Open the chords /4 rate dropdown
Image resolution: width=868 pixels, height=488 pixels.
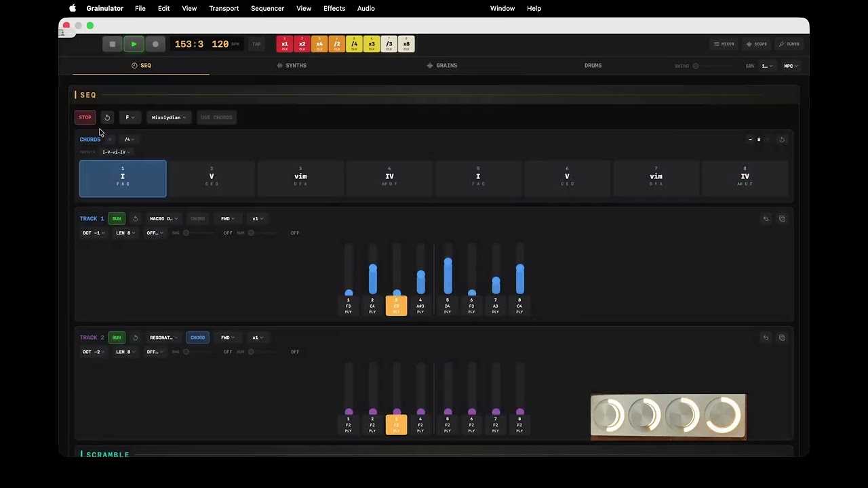pos(129,140)
